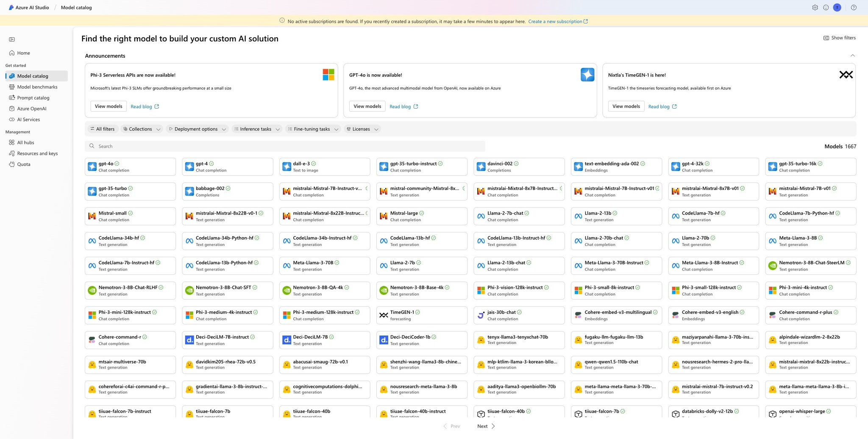Click the Azure AI Studio logo
This screenshot has height=439, width=868.
(11, 8)
